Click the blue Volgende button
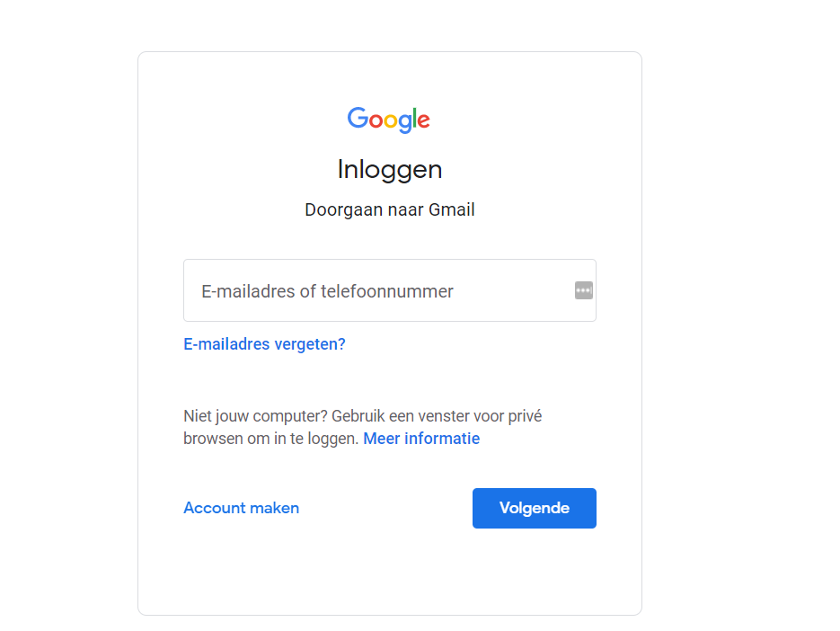840x631 pixels. pyautogui.click(x=535, y=508)
